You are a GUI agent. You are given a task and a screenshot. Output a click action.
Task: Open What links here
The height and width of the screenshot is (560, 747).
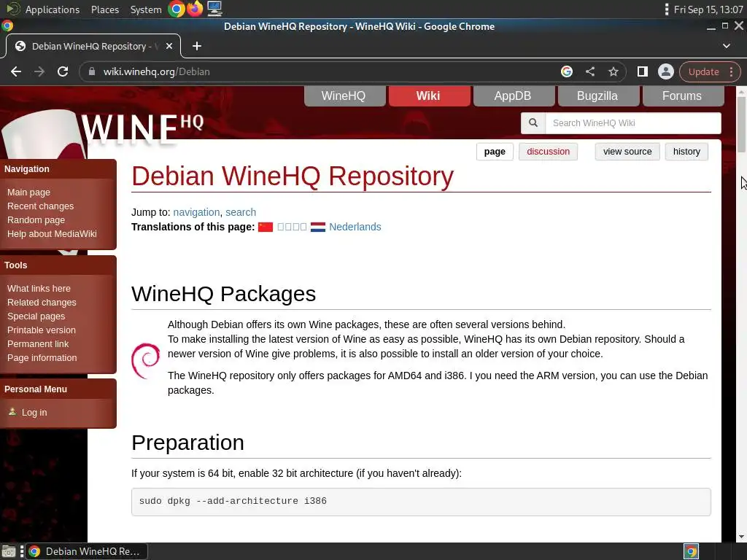(39, 289)
